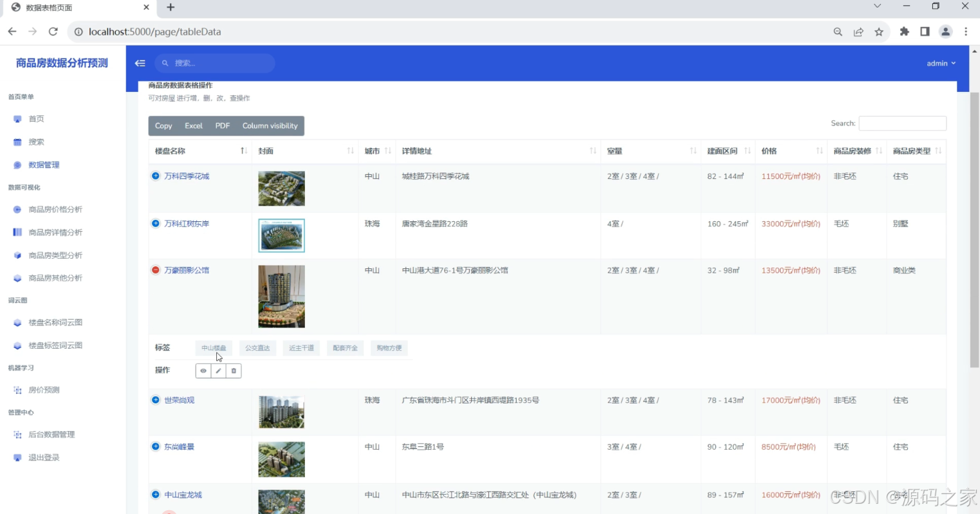
Task: Click the trash icon to delete the listing
Action: coord(233,371)
